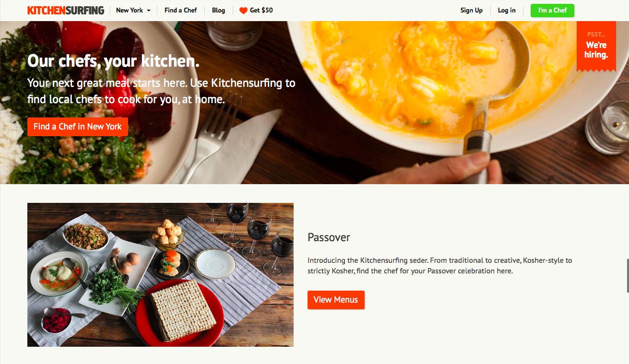The height and width of the screenshot is (364, 629).
Task: Click Find a Chef in New York button
Action: pyautogui.click(x=78, y=127)
